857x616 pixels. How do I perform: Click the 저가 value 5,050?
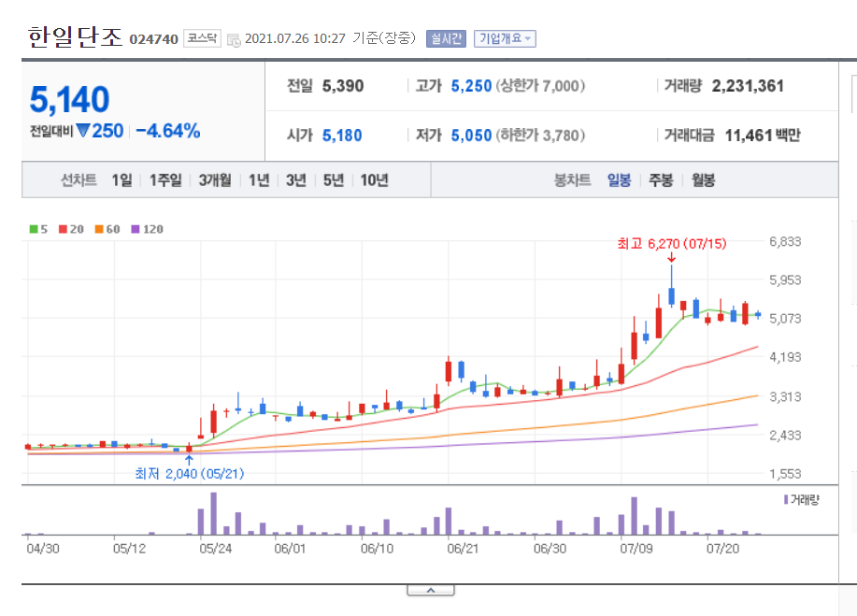pos(471,135)
